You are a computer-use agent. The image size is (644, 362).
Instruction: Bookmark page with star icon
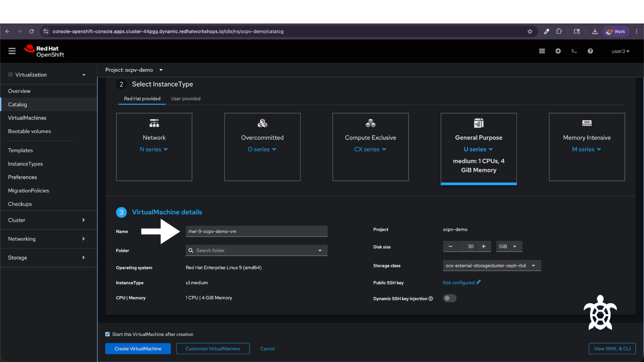(530, 31)
